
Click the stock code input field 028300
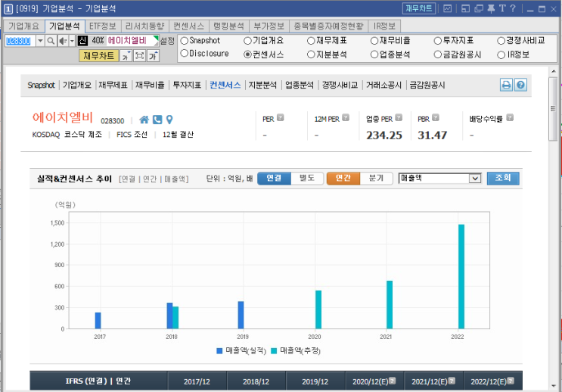tap(20, 41)
